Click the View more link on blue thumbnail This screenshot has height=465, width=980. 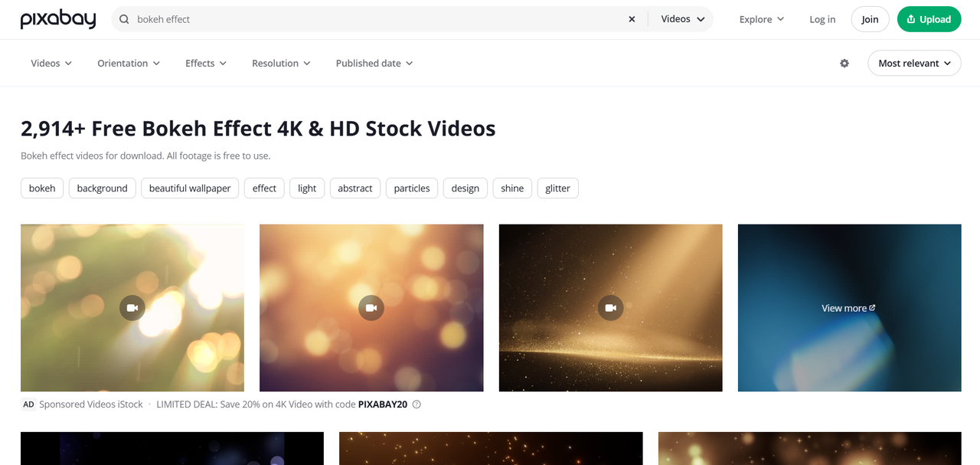pos(849,308)
